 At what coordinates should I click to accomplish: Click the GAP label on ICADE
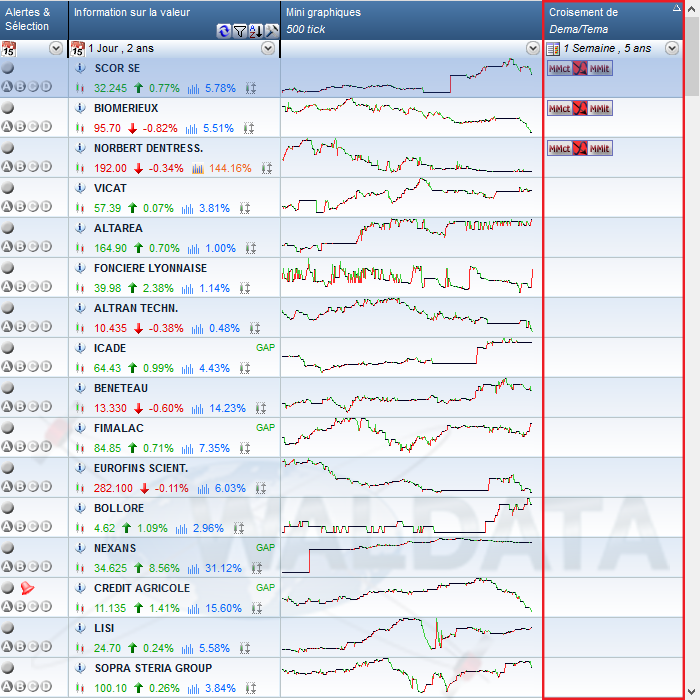click(x=265, y=348)
